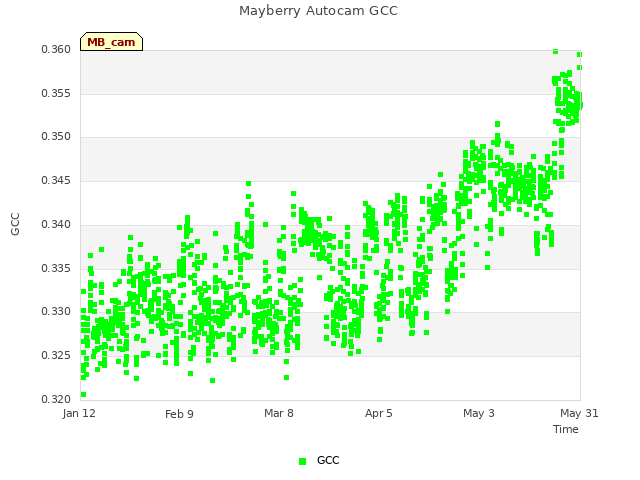Screen dimensions: 640x480
Task: Click the 0.335 y-axis value
Action: point(56,269)
